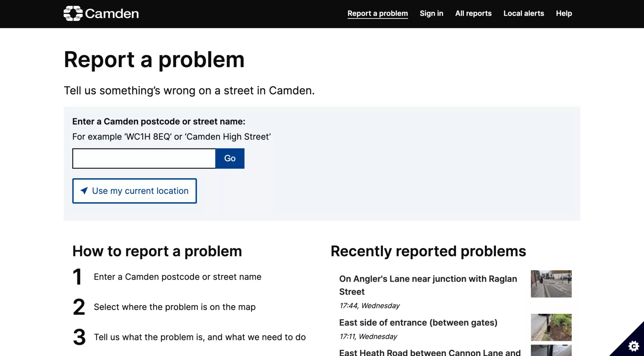Open the East Heath Road report link

[x=430, y=352]
